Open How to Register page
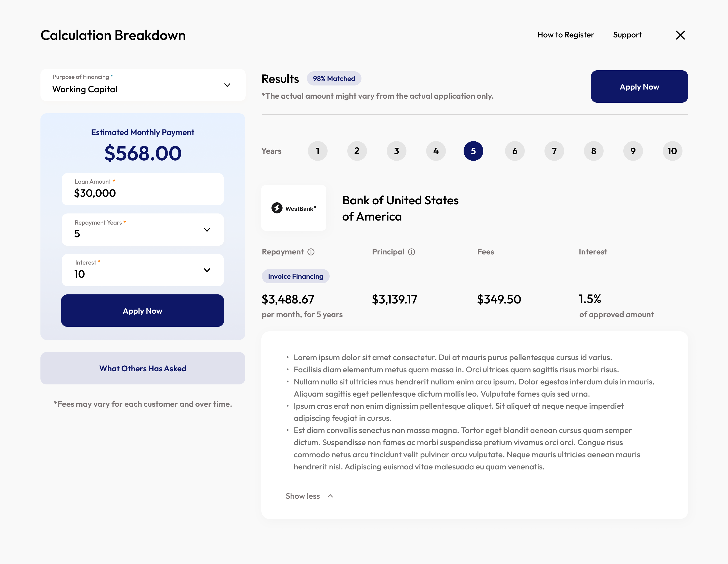728x564 pixels. [x=565, y=35]
